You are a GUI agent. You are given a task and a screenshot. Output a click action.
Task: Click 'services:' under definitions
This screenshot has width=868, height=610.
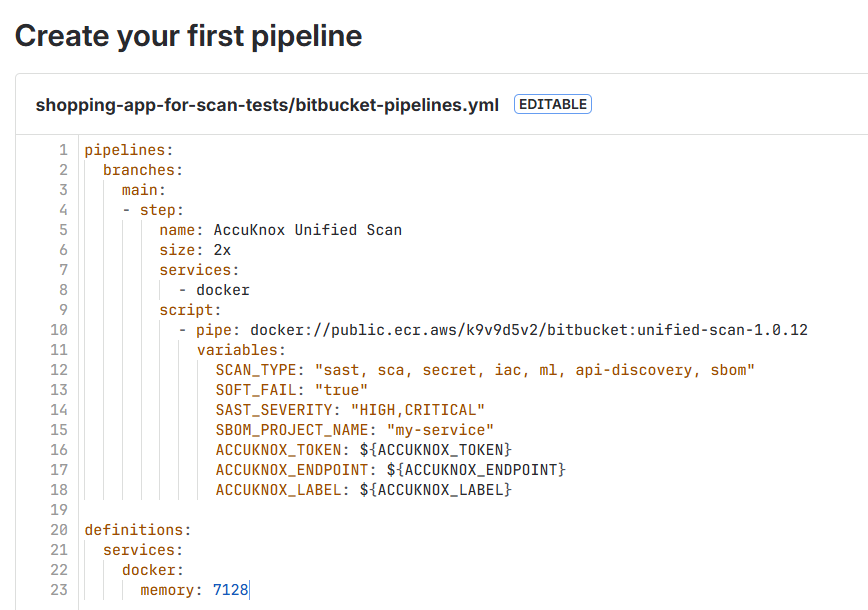pos(143,550)
